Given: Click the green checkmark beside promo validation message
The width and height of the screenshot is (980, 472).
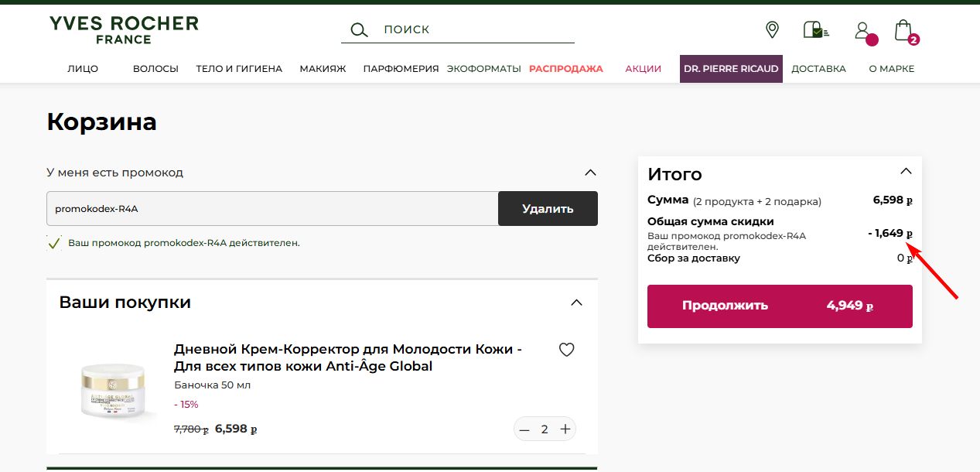Looking at the screenshot, I should click(54, 243).
